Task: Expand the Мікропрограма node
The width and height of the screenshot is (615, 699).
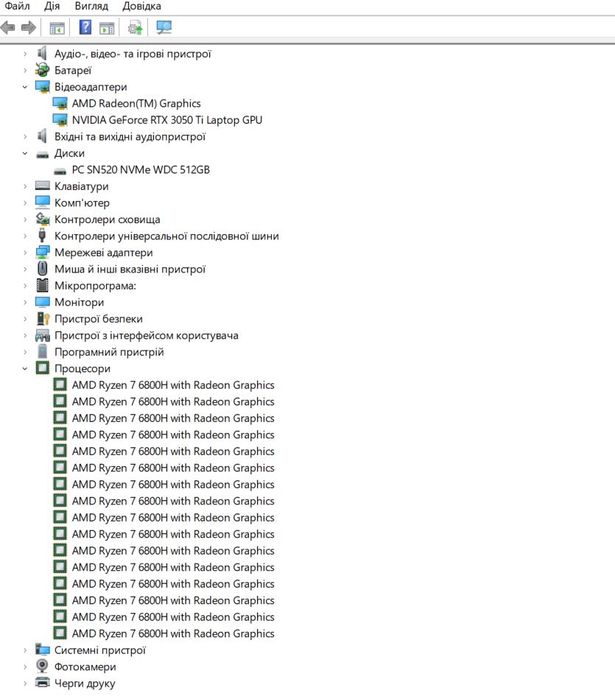Action: [x=25, y=286]
